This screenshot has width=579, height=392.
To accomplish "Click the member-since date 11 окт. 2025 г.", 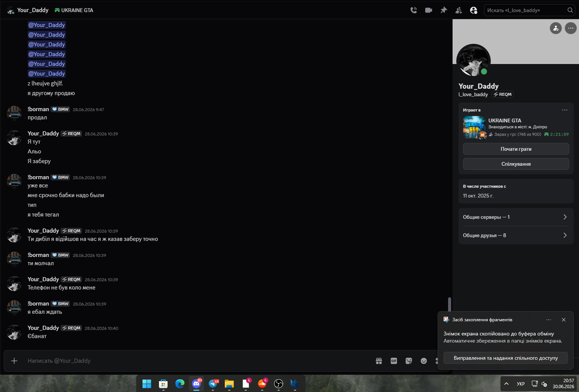I will (x=478, y=196).
